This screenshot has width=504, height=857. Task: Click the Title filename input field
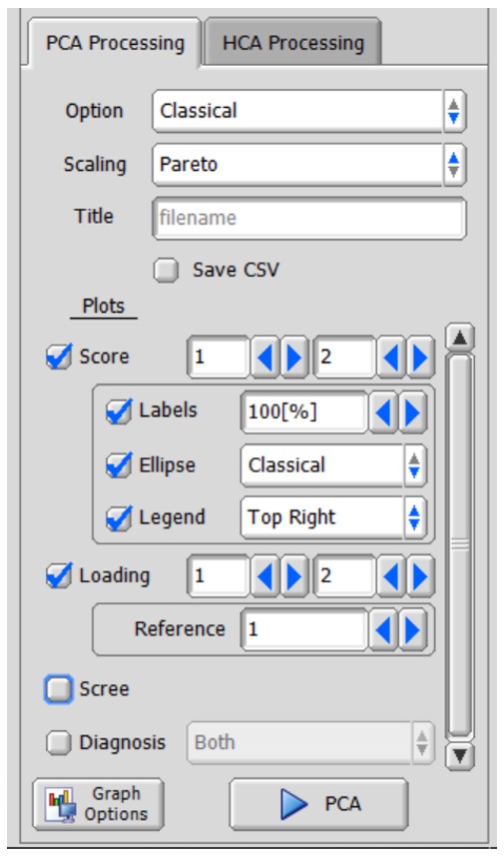[x=309, y=218]
